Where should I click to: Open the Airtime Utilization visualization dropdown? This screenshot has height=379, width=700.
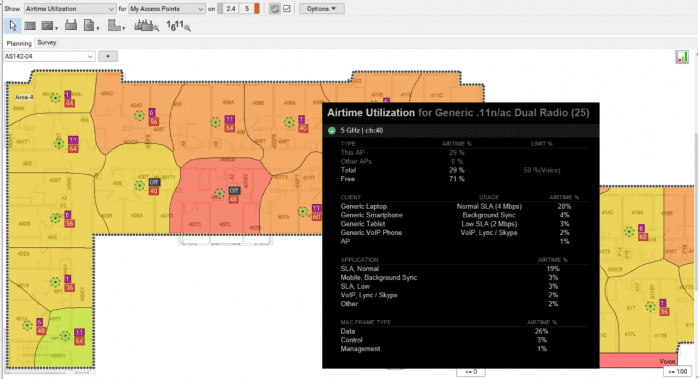click(x=70, y=8)
